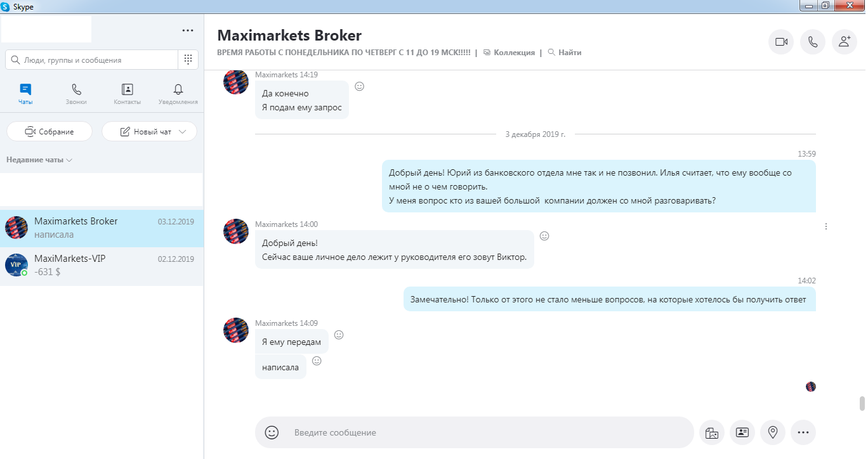Viewport: 868px width, 459px height.
Task: Open the dial pad next to the search box
Action: point(188,60)
